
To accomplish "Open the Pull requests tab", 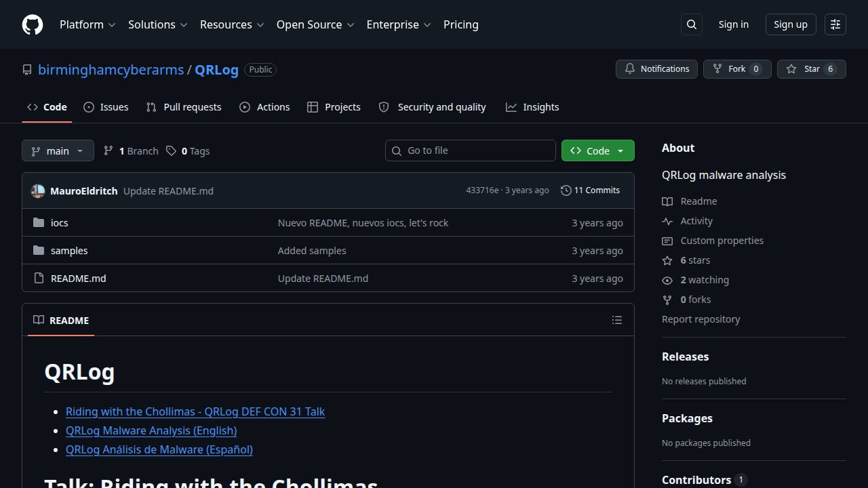I will pyautogui.click(x=184, y=107).
